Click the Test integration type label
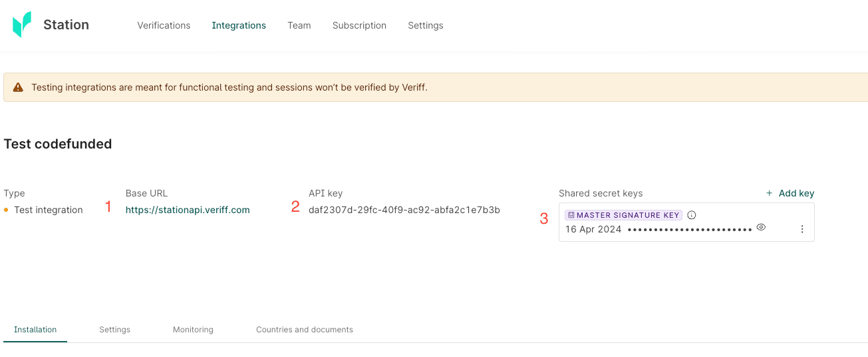868x357 pixels. pos(49,210)
